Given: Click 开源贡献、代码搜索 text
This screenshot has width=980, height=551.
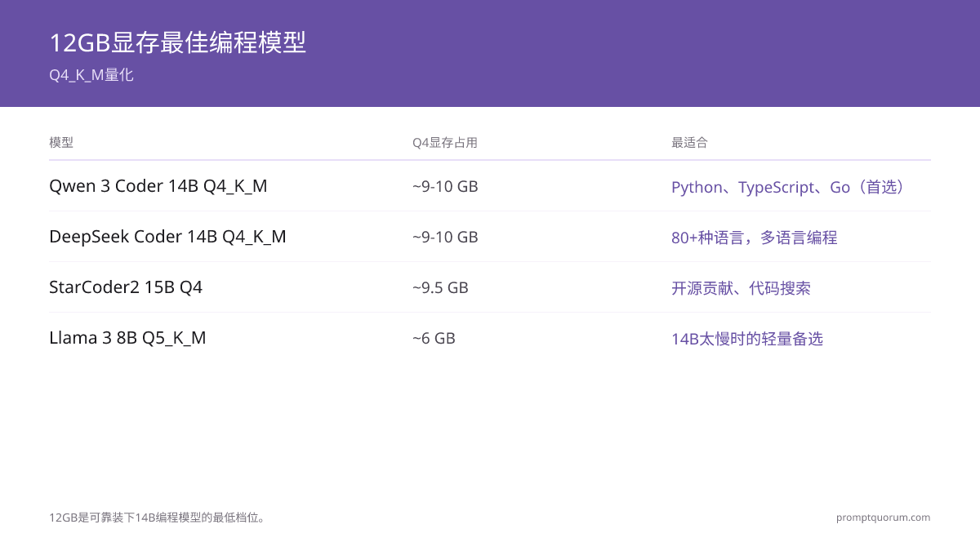Looking at the screenshot, I should coord(741,288).
